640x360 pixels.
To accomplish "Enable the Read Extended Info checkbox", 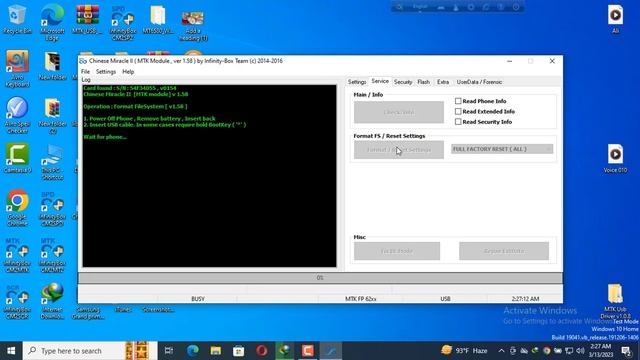I will [458, 111].
